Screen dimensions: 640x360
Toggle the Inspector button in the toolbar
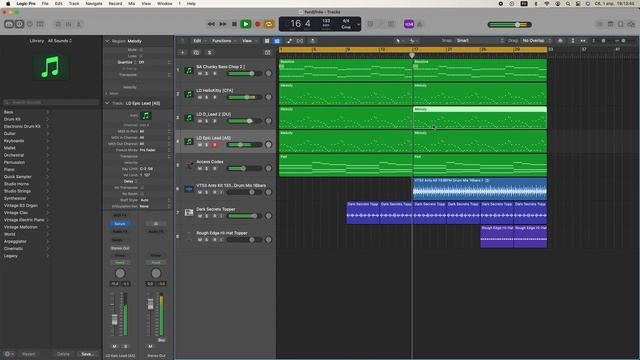coord(19,24)
